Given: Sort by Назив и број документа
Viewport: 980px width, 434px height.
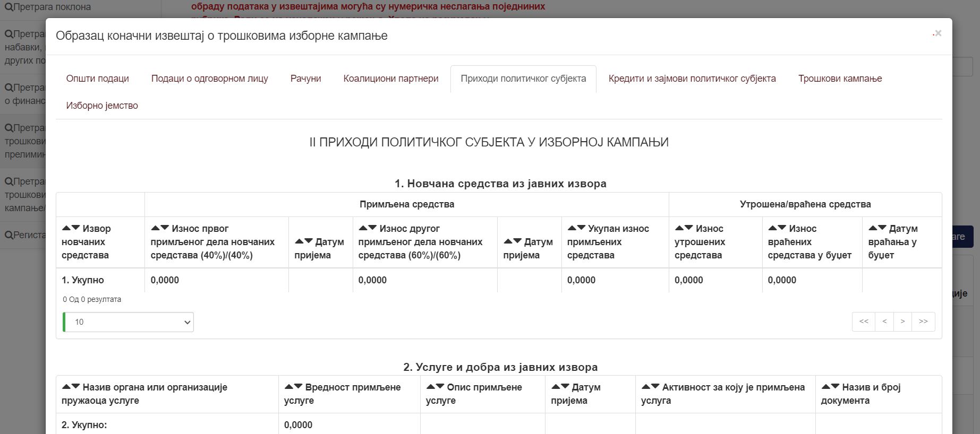Looking at the screenshot, I should pos(830,387).
